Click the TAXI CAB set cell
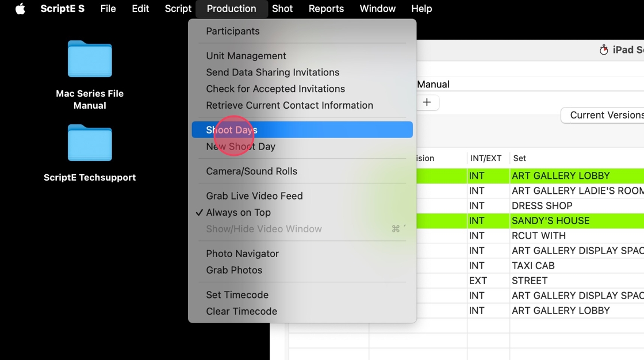The image size is (644, 360). [534, 266]
